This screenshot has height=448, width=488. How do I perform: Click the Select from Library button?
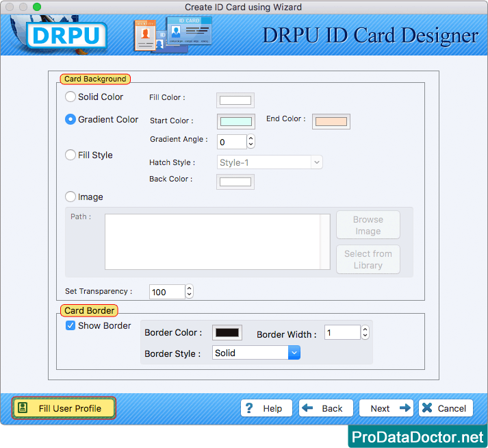click(x=368, y=259)
